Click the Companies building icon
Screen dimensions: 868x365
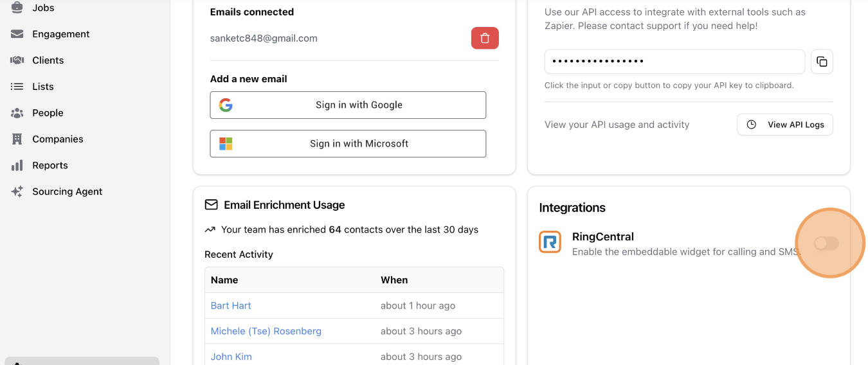(x=17, y=139)
